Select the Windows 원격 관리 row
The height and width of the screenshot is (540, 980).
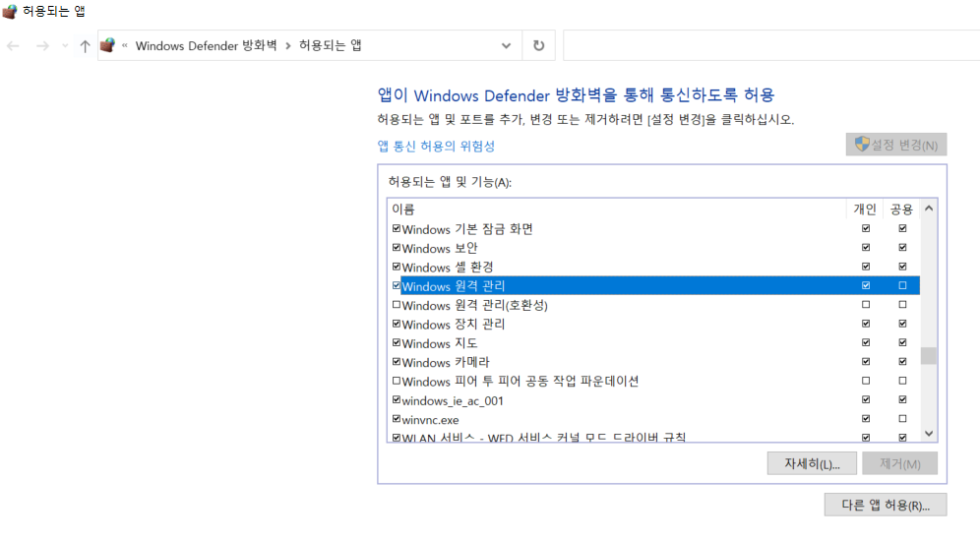(653, 285)
